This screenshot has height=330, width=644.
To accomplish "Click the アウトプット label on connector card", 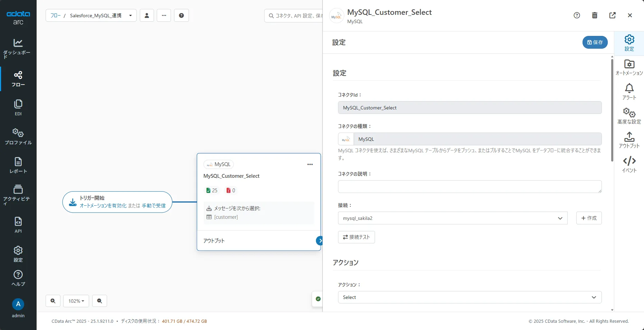I will (214, 241).
